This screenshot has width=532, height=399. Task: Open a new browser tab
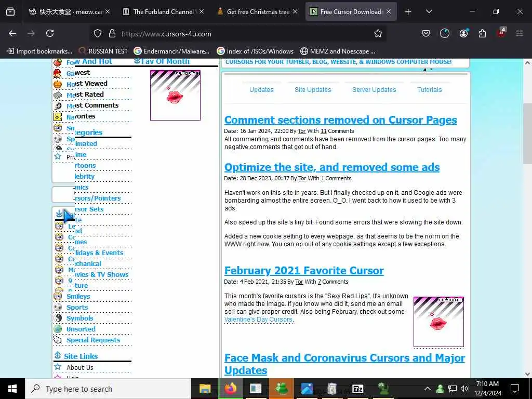click(x=408, y=12)
